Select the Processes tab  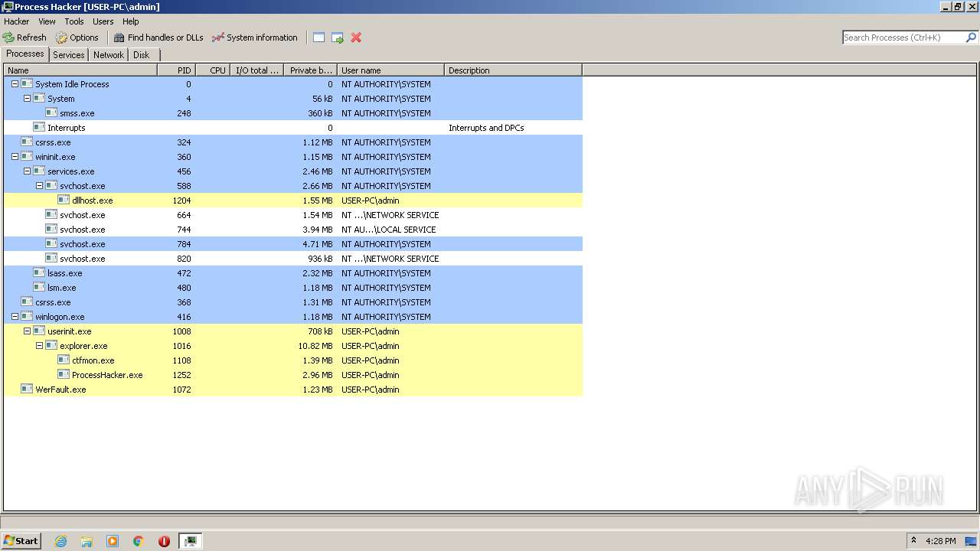[25, 54]
